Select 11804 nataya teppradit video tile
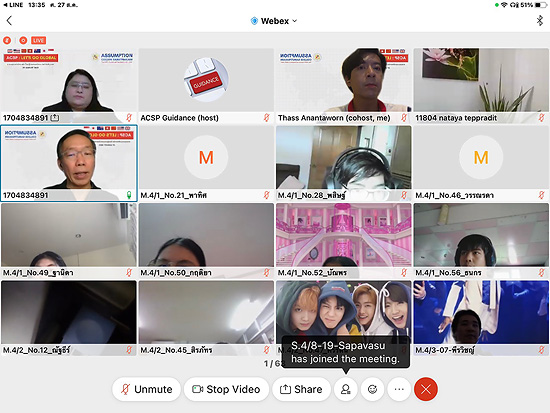 (481, 86)
